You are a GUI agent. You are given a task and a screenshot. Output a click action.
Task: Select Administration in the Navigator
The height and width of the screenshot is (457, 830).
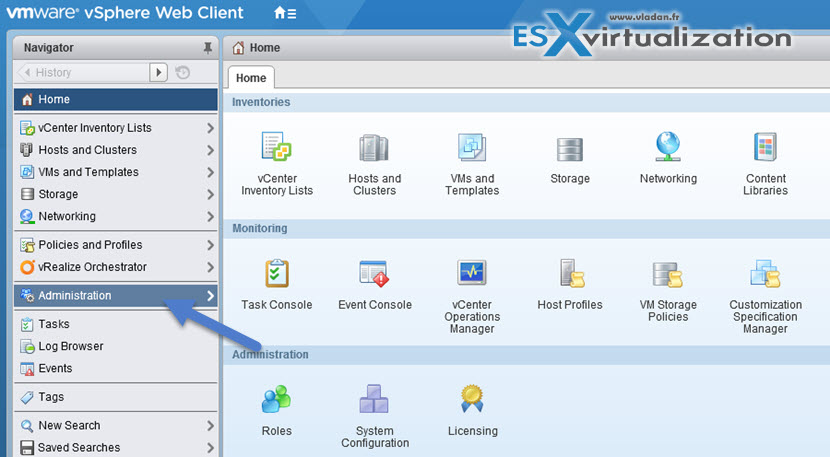click(115, 295)
